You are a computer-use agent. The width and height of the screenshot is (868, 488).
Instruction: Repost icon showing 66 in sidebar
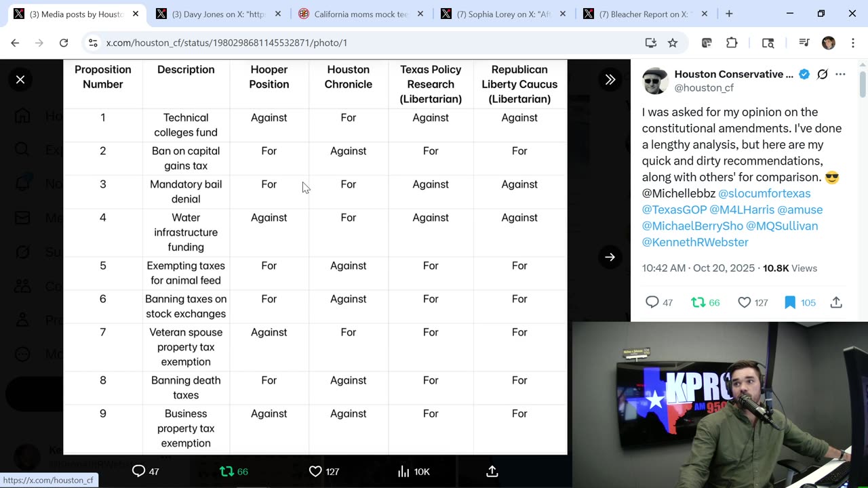[698, 302]
